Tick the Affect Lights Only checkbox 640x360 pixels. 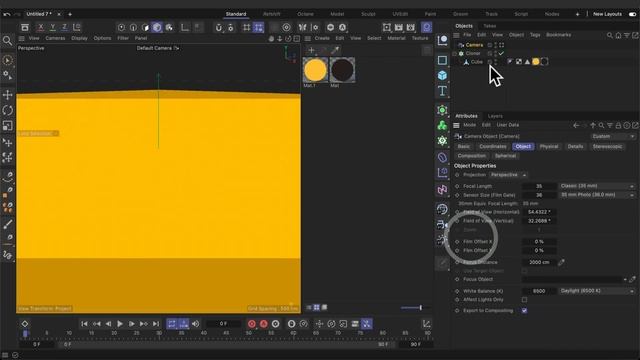(524, 300)
